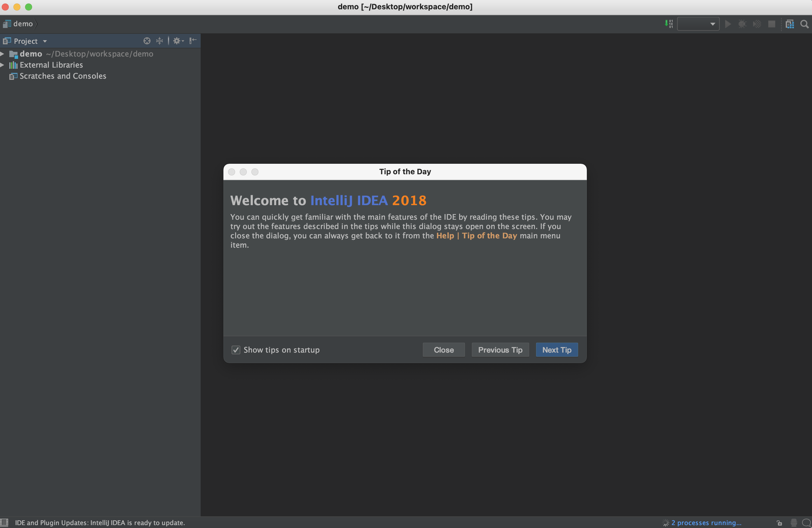
Task: Open the Project Structure icon
Action: (790, 24)
